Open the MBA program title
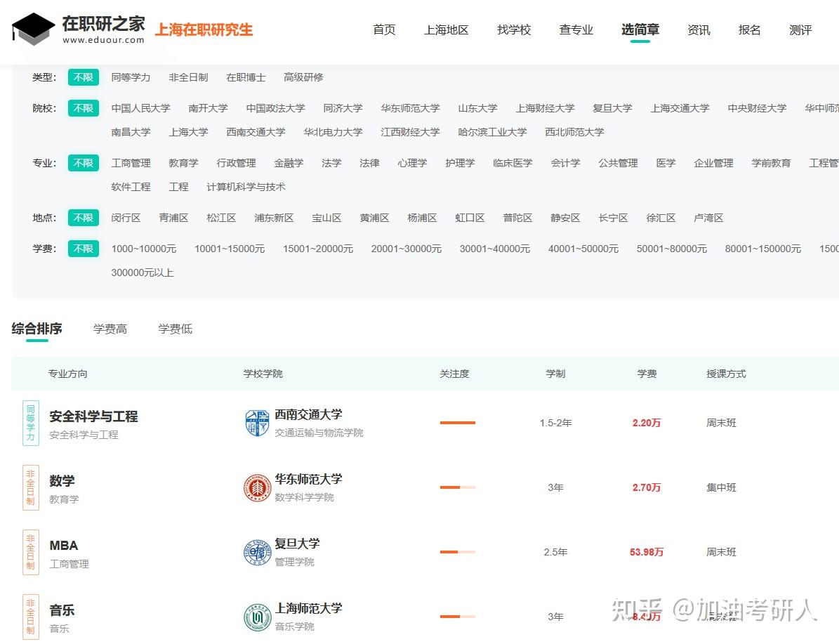Viewport: 839px width, 644px height. coord(64,546)
